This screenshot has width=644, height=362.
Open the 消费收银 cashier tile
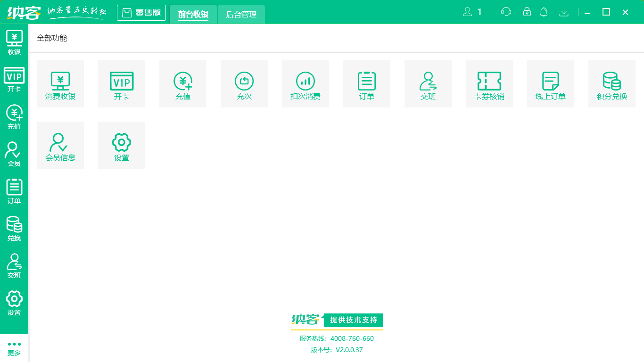(x=60, y=84)
